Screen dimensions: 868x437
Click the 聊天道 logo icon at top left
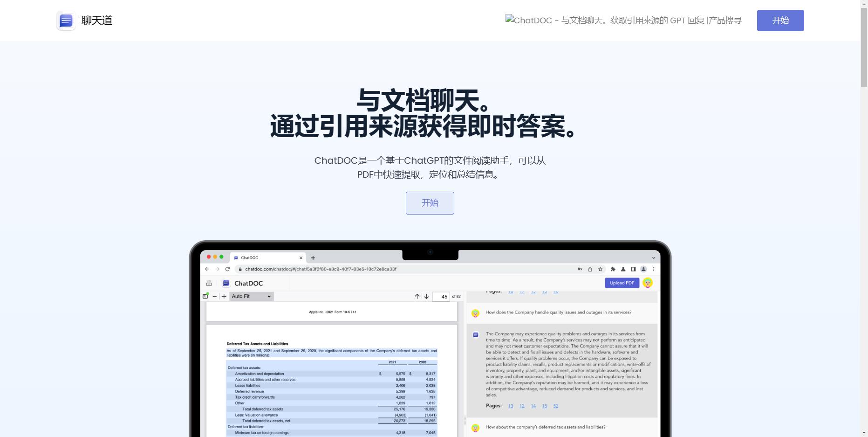point(66,21)
